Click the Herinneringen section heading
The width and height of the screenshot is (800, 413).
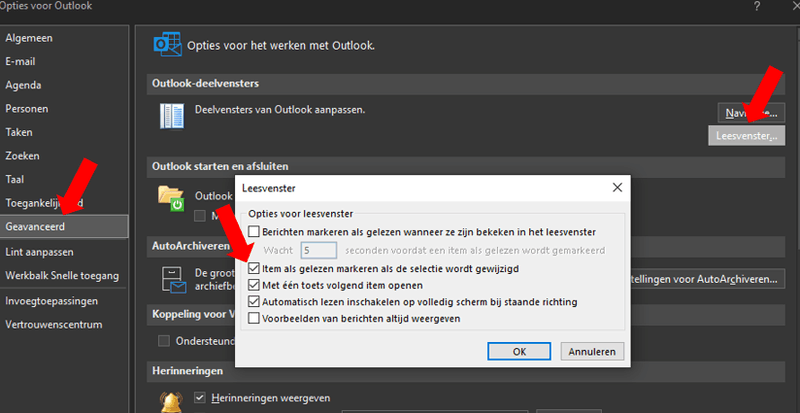187,371
